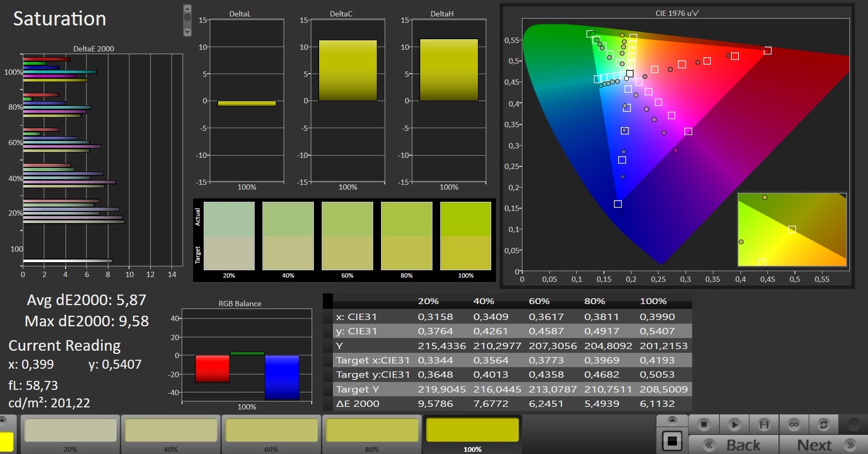Viewport: 868px width, 454px height.
Task: Expand the color list up arrow
Action: 3,421
